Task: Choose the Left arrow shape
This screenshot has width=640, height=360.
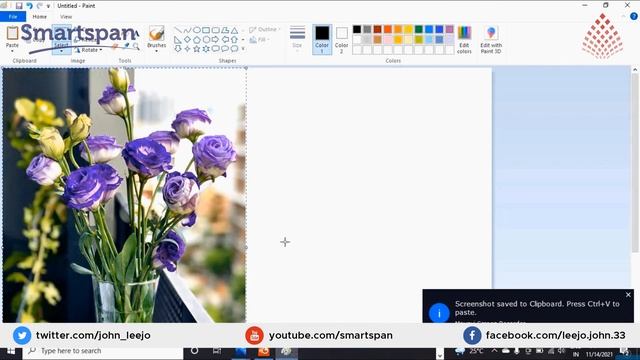Action: pos(225,40)
